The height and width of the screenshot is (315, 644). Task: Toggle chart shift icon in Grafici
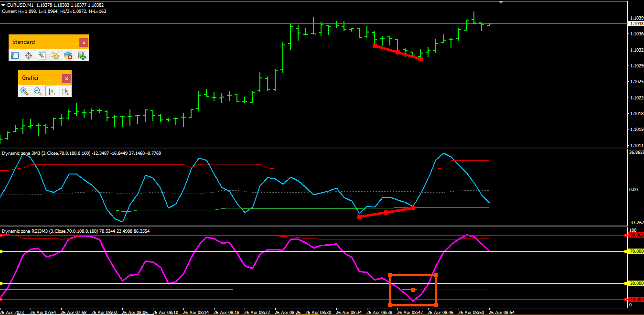point(65,91)
